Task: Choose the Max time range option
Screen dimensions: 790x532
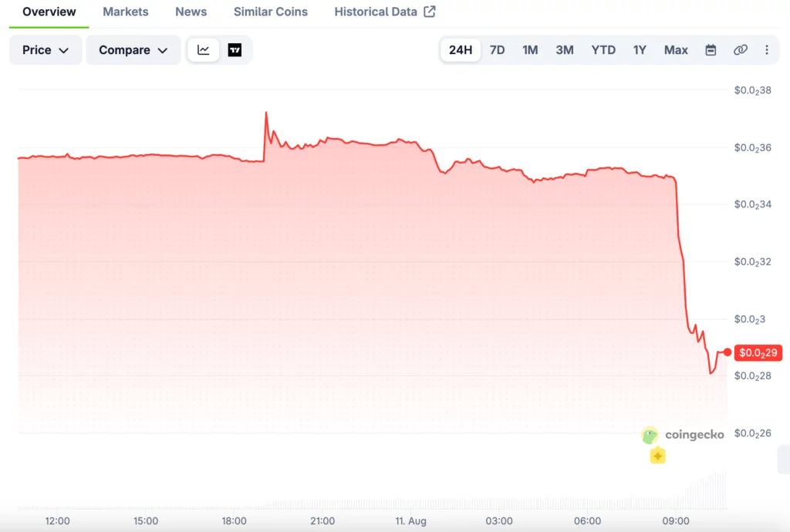Action: pyautogui.click(x=676, y=50)
